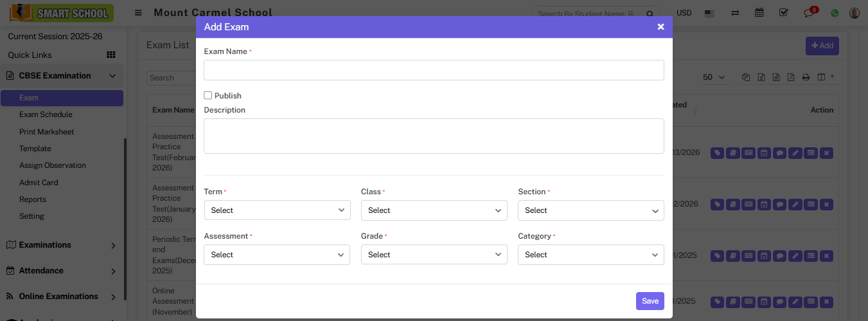Open the Term dropdown

pos(277,210)
